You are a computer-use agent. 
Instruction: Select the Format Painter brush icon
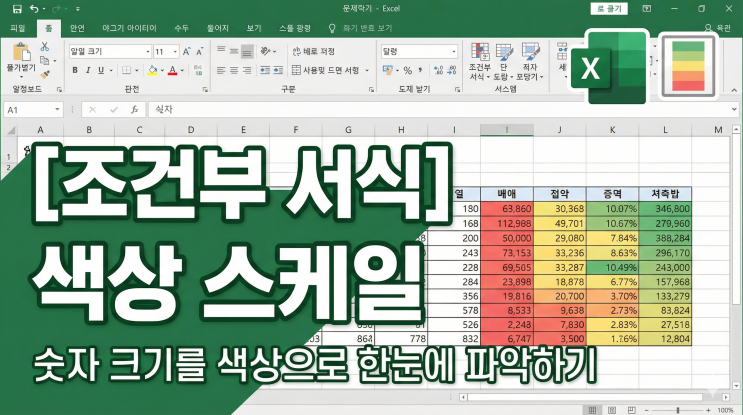point(45,75)
